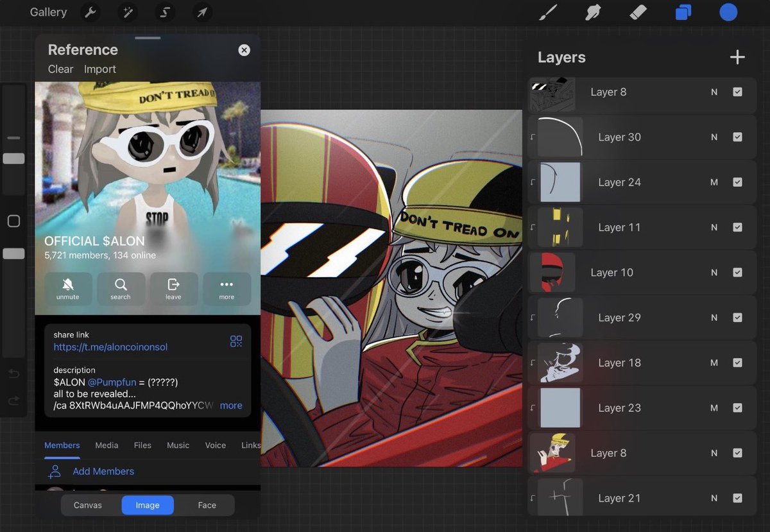The height and width of the screenshot is (532, 770).
Task: Open blend mode N for Layer 10
Action: coord(714,273)
